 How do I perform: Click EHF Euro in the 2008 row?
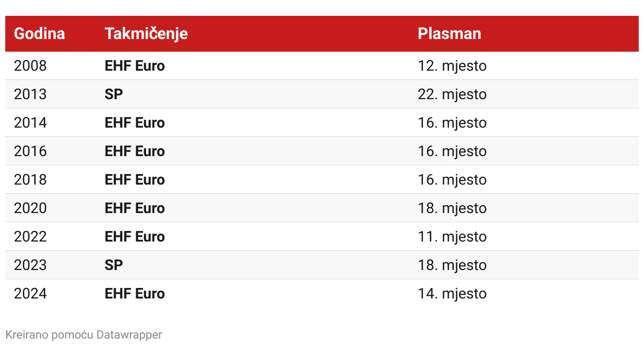[135, 66]
